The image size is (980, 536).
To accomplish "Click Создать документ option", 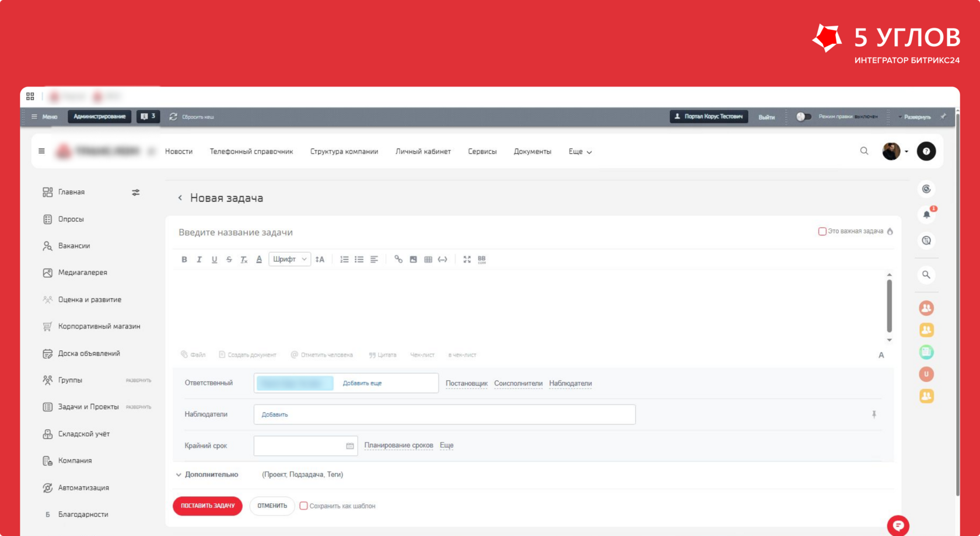I will [x=247, y=355].
